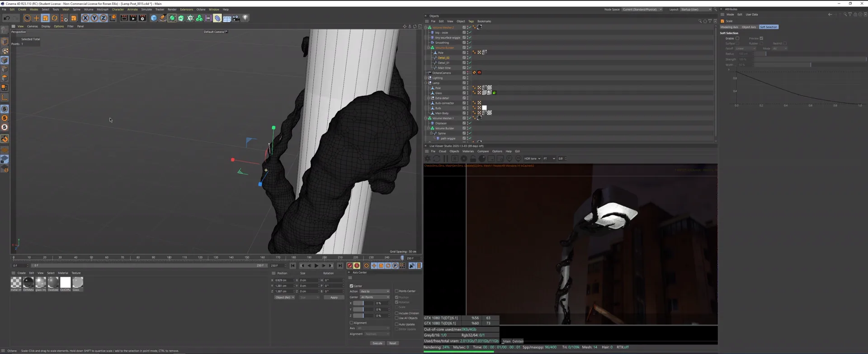Open the Action 'Axis to' dropdown
This screenshot has height=354, width=868.
coord(374,291)
